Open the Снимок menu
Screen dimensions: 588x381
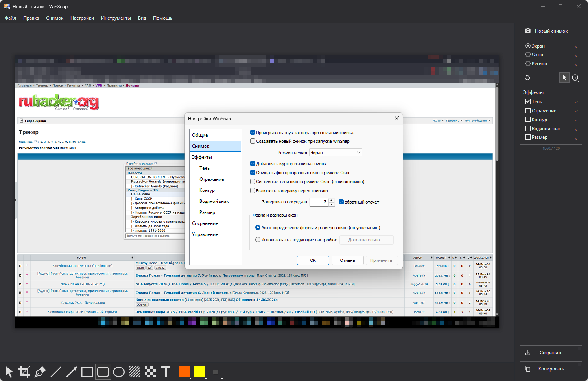(55, 18)
